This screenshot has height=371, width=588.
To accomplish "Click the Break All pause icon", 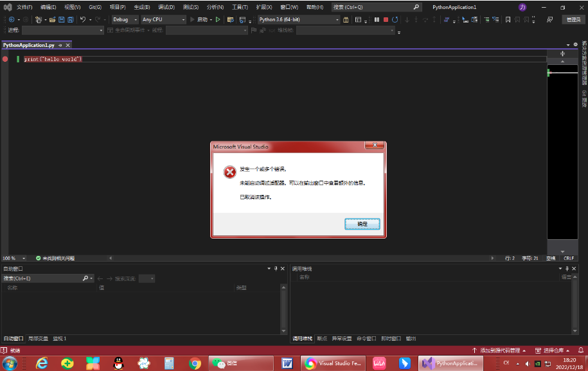I will click(377, 19).
